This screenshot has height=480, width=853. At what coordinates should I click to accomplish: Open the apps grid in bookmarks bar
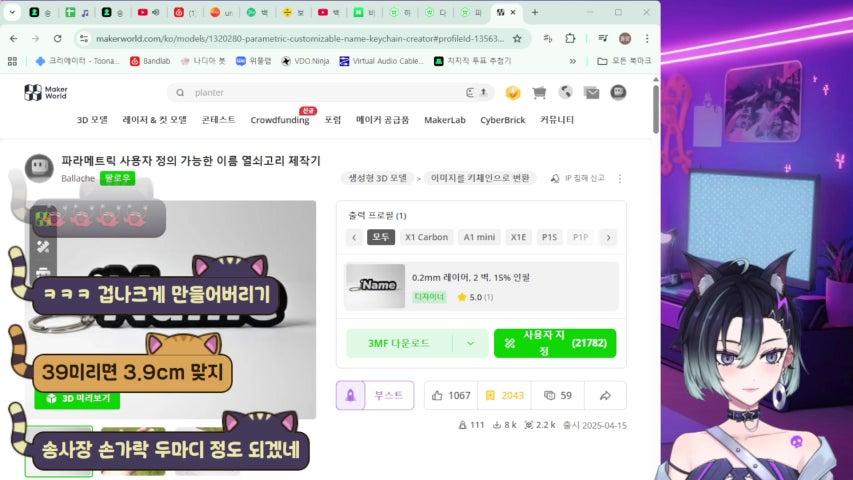pyautogui.click(x=13, y=61)
